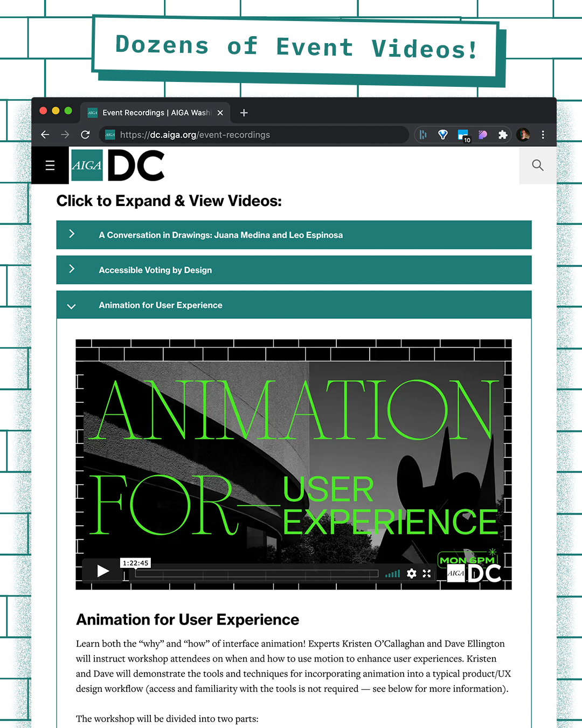Open the site search with the magnifier icon
The width and height of the screenshot is (582, 728).
[x=537, y=166]
